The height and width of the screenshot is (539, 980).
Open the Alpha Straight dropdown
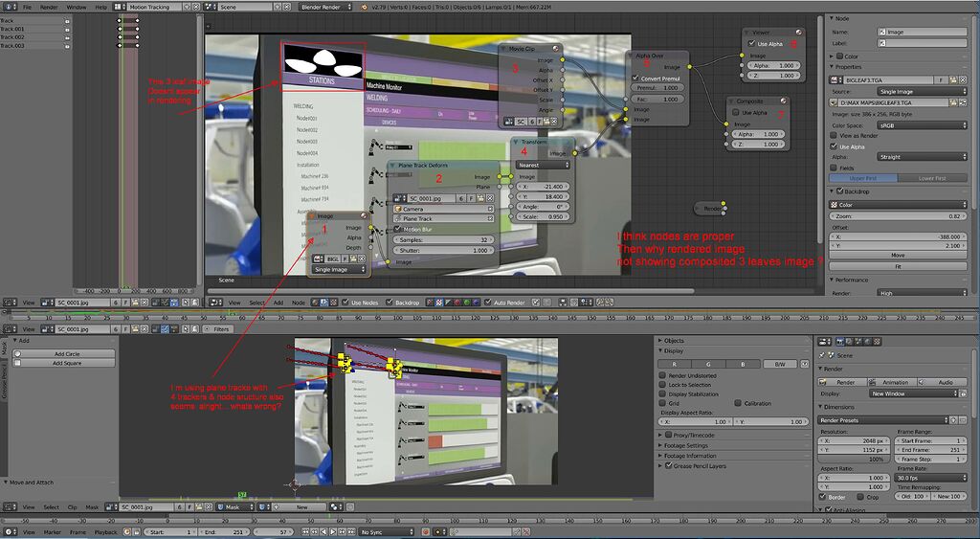[x=922, y=157]
